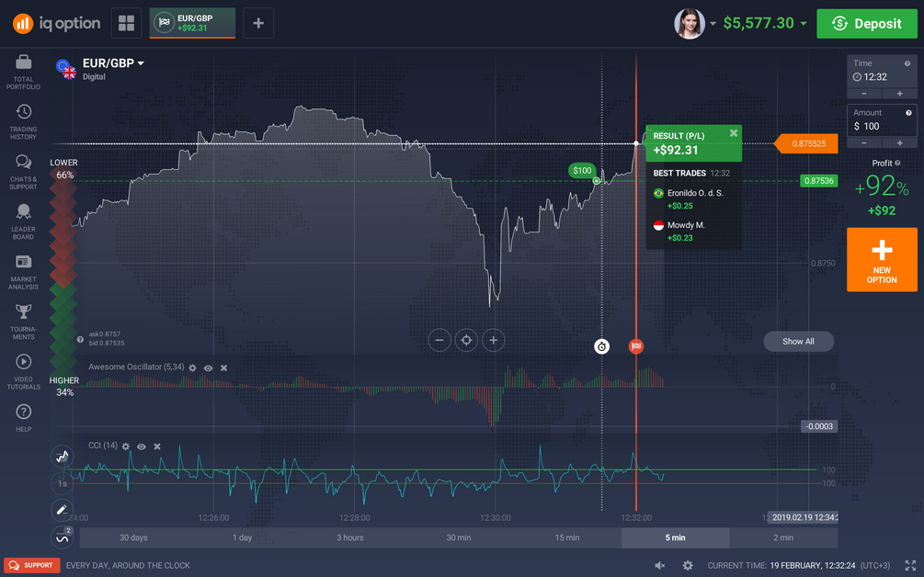924x577 pixels.
Task: Open the Total Portfolio briefcase icon
Action: [24, 62]
